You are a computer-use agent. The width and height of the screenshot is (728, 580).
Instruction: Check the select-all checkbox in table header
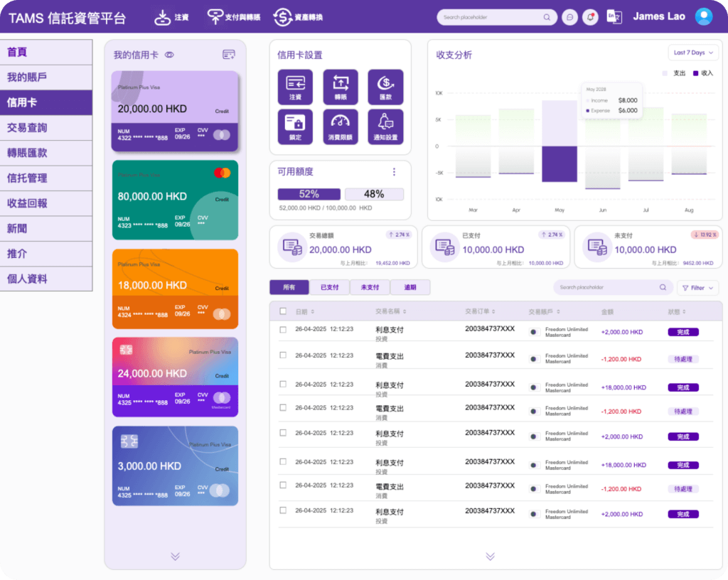tap(283, 311)
